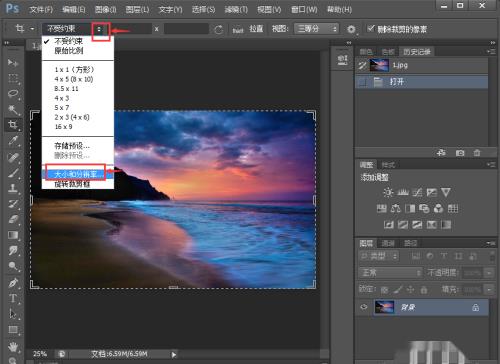Open crop settings gear icon

pos(351,29)
